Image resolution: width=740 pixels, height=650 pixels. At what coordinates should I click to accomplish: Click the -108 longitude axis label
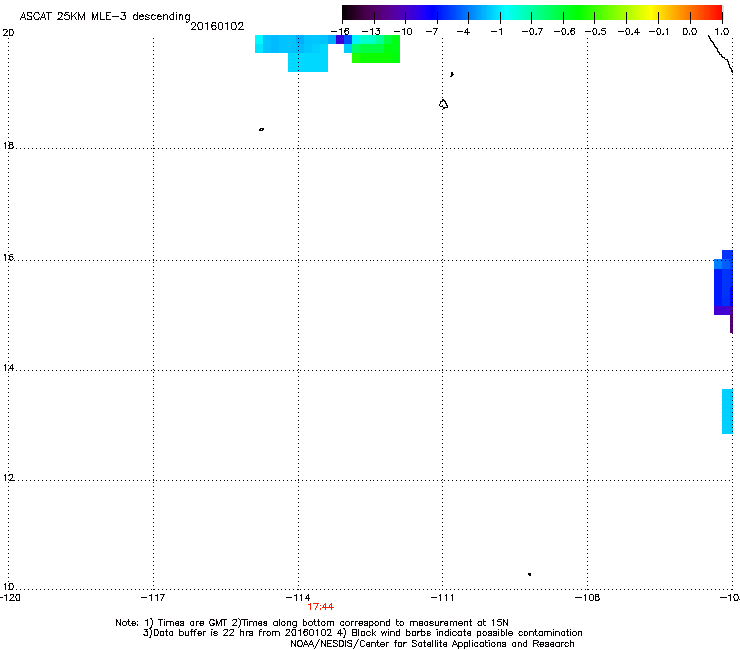pos(588,598)
